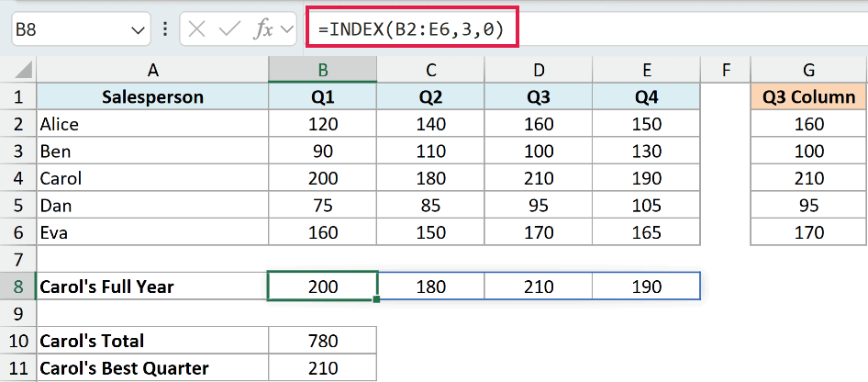The image size is (868, 382).
Task: Click the Carol's Full Year label cell
Action: coord(153,286)
